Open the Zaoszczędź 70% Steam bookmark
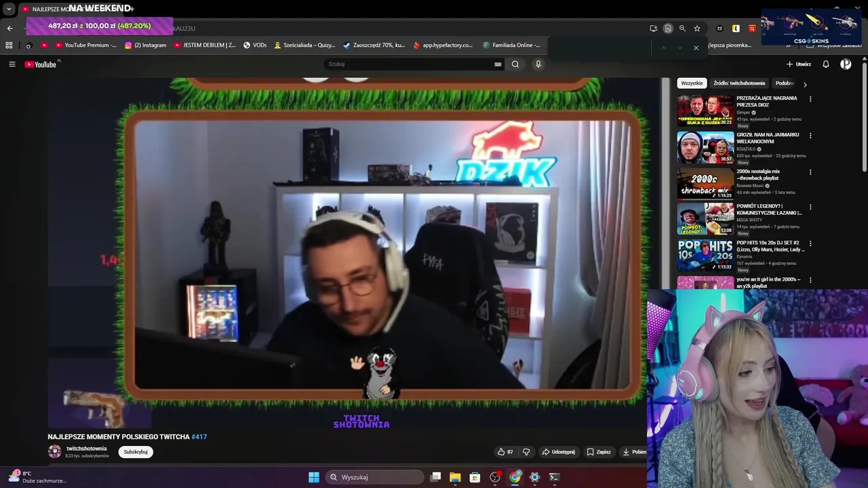Screen dimensions: 868x488 click(x=374, y=45)
